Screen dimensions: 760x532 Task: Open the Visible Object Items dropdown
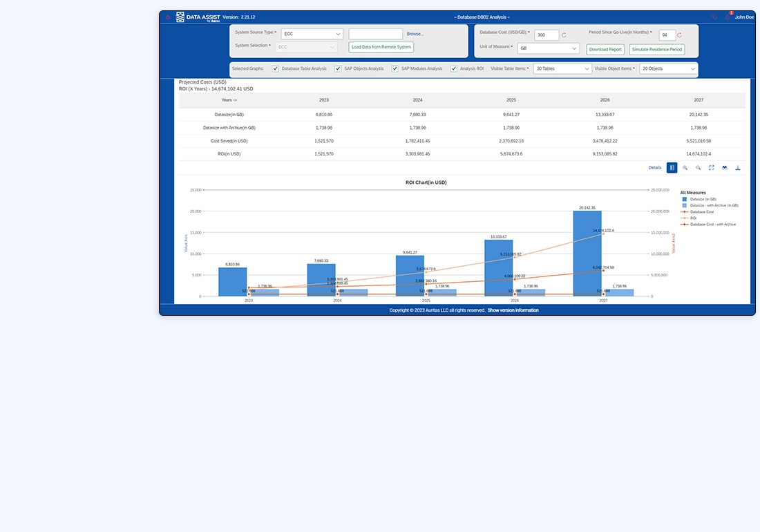[668, 69]
